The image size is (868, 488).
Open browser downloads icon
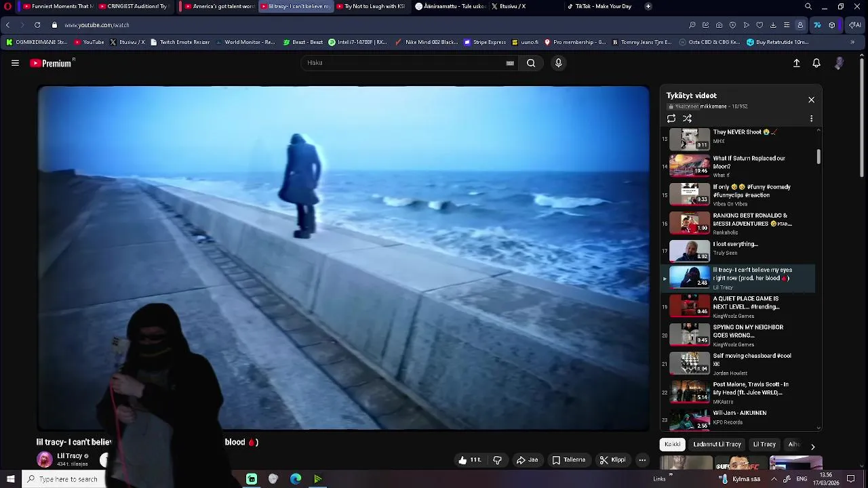click(x=773, y=25)
